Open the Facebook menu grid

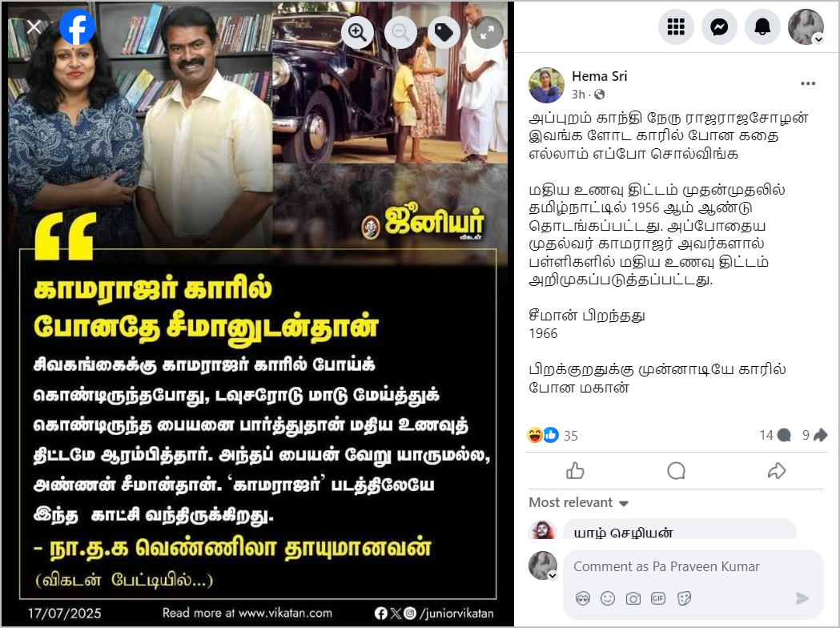click(676, 26)
